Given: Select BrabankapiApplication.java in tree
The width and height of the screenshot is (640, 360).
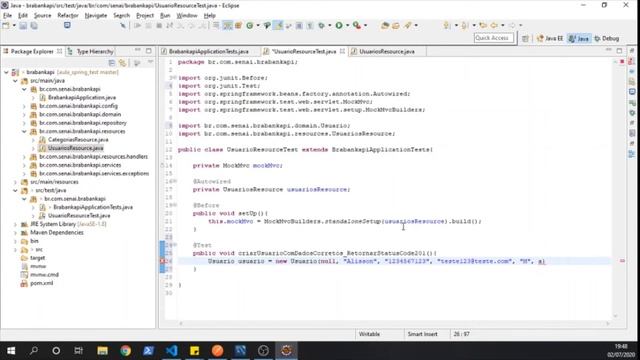Looking at the screenshot, I should 82,98.
